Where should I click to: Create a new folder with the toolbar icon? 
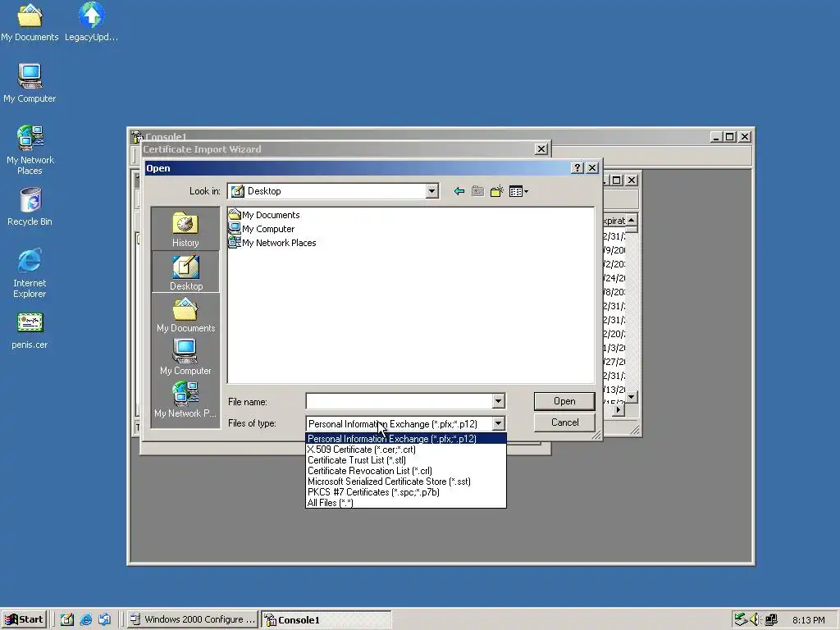497,191
